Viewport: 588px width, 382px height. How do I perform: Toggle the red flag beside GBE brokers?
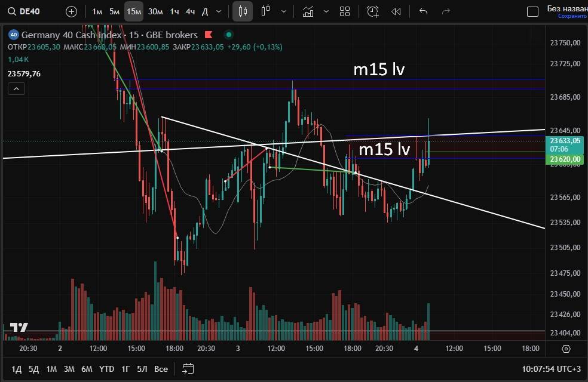click(x=209, y=35)
